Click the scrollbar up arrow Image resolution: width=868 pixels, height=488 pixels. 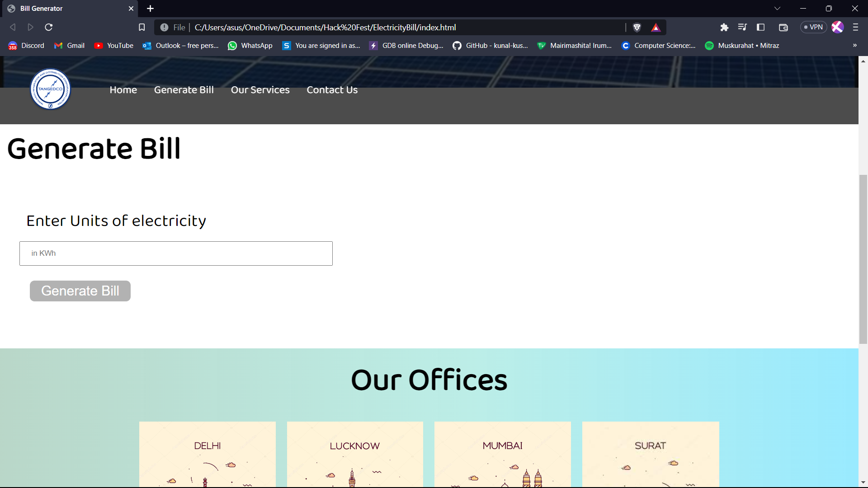pyautogui.click(x=863, y=61)
